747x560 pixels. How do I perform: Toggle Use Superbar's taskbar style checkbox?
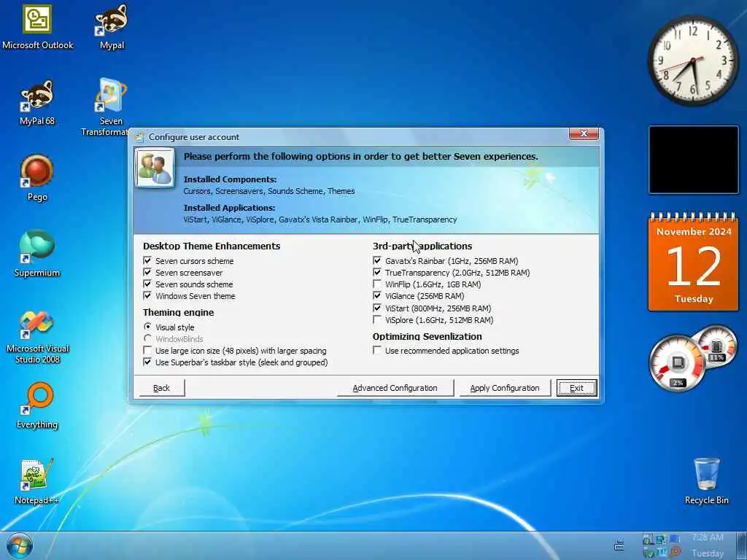pos(147,362)
